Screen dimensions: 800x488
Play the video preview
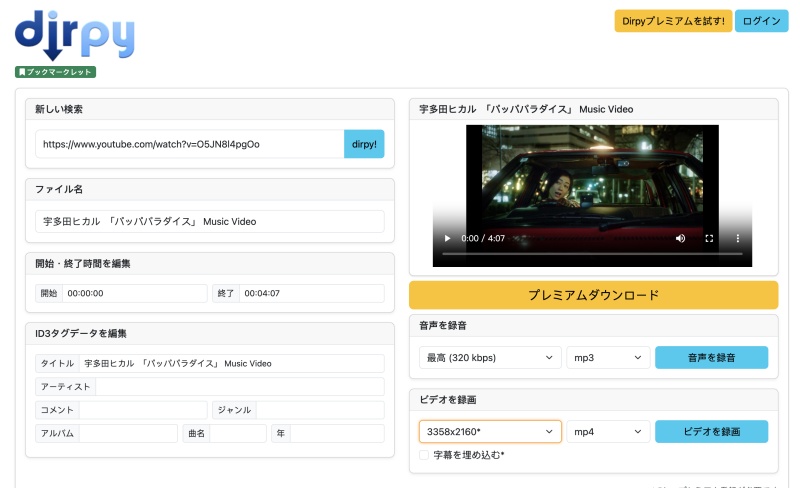point(447,238)
